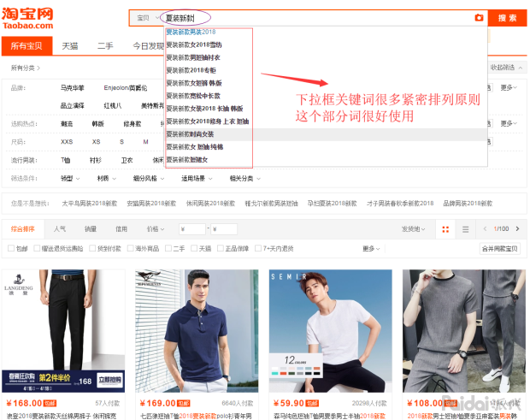Select size M filter

pyautogui.click(x=145, y=142)
